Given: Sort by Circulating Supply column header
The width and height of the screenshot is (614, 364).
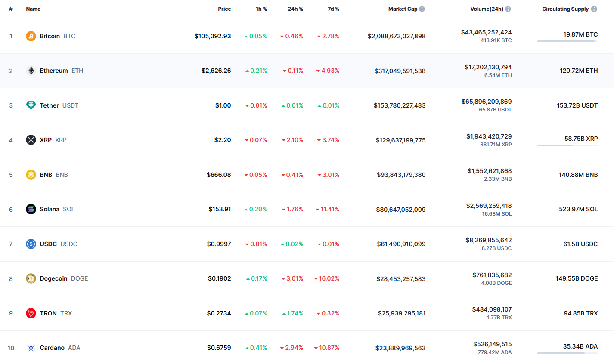Looking at the screenshot, I should tap(565, 9).
